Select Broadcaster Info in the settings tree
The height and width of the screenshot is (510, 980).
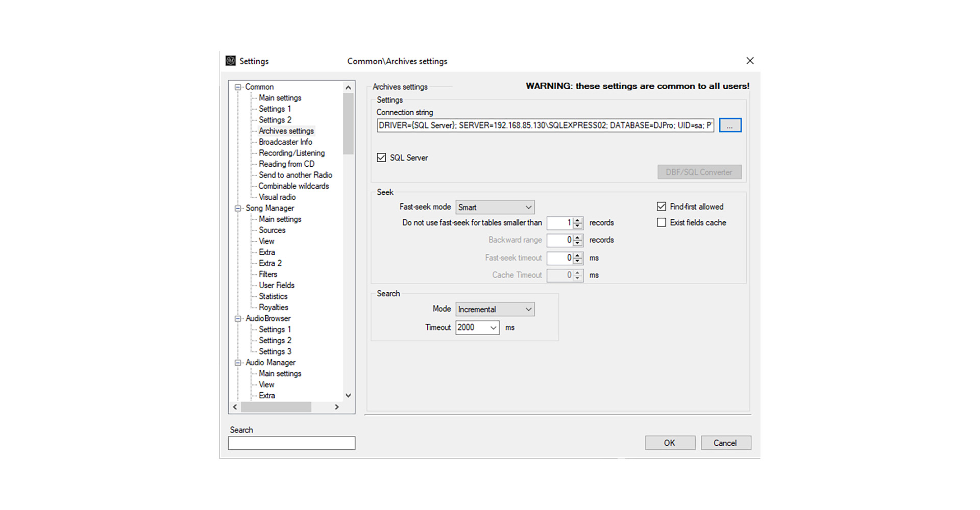pyautogui.click(x=285, y=142)
